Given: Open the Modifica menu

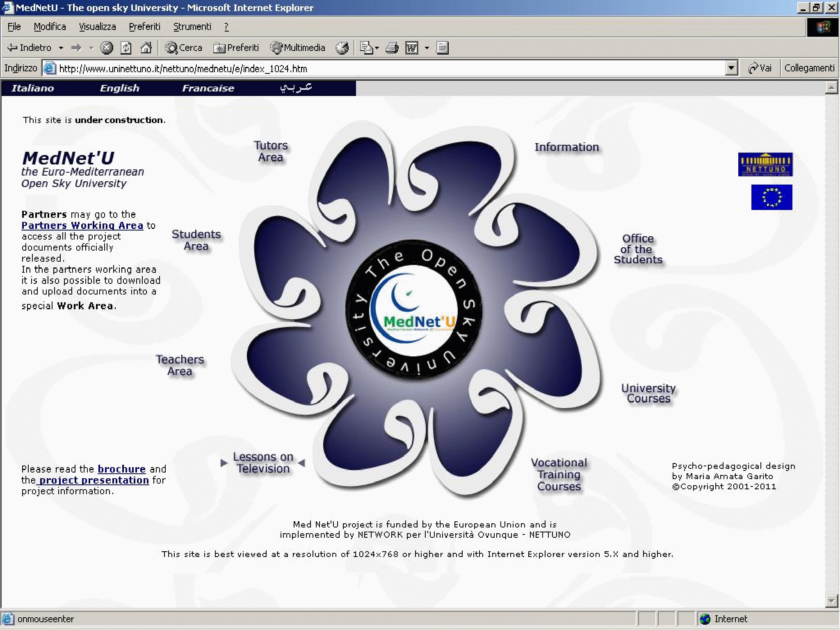Looking at the screenshot, I should coord(50,27).
